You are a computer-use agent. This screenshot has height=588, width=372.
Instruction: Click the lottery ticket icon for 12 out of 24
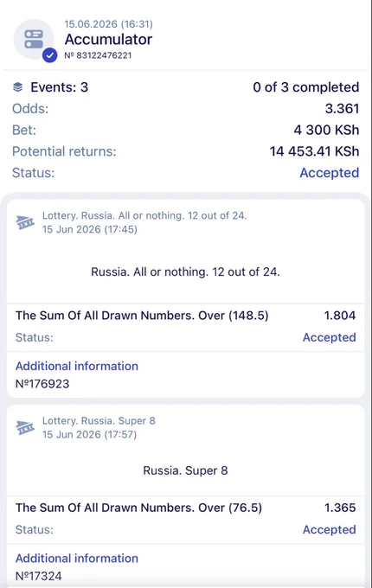pyautogui.click(x=25, y=222)
